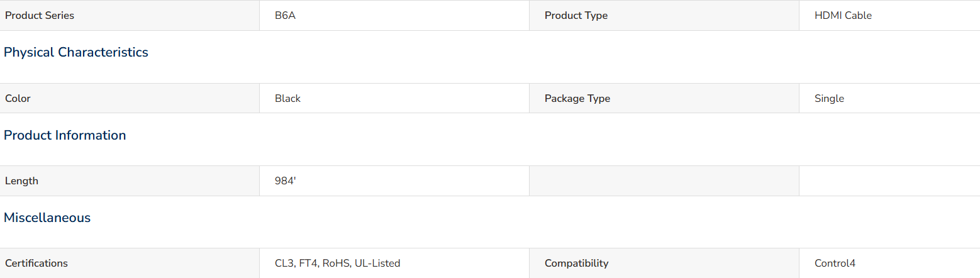Select the Black color value
This screenshot has height=278, width=980.
[x=287, y=98]
